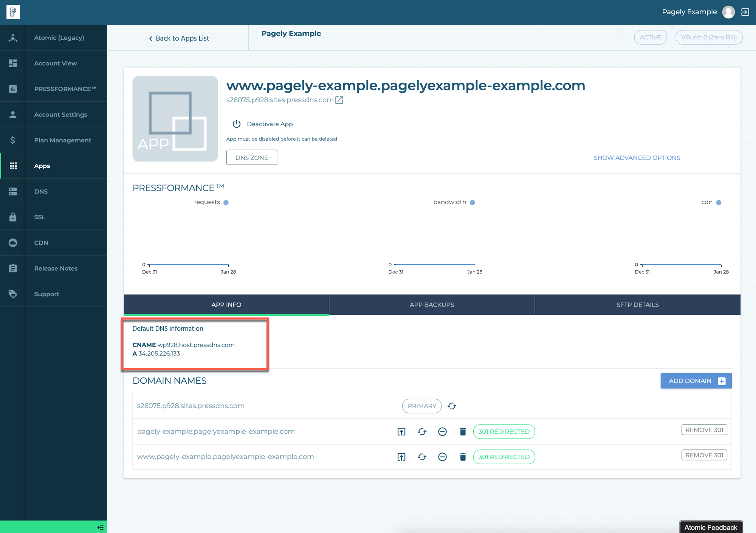Open CDN menu item
The height and width of the screenshot is (533, 756).
coord(41,243)
